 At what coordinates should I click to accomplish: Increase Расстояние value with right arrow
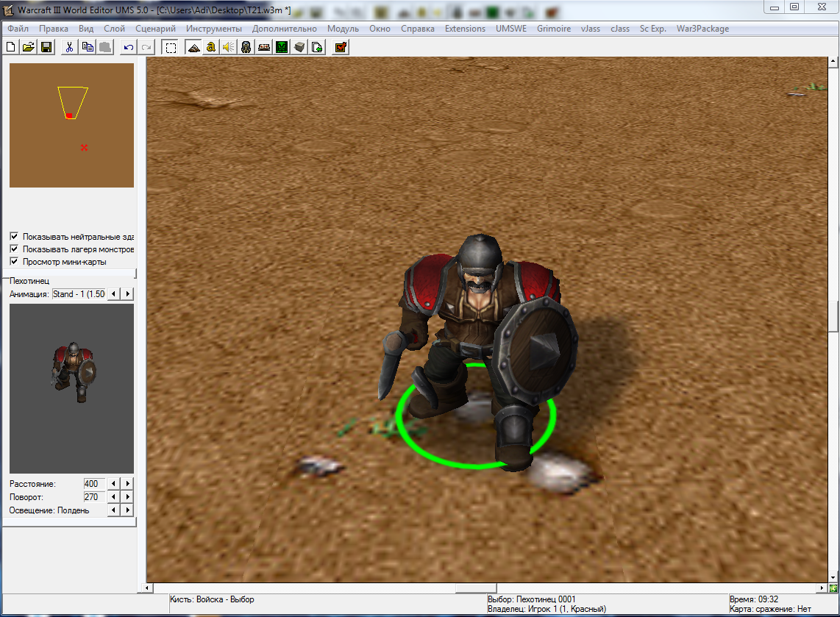point(127,483)
